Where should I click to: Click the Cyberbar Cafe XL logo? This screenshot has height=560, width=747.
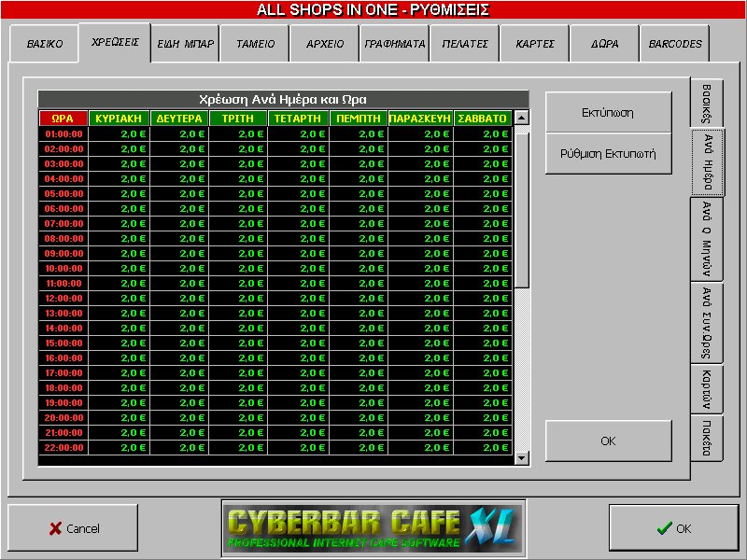pyautogui.click(x=373, y=528)
